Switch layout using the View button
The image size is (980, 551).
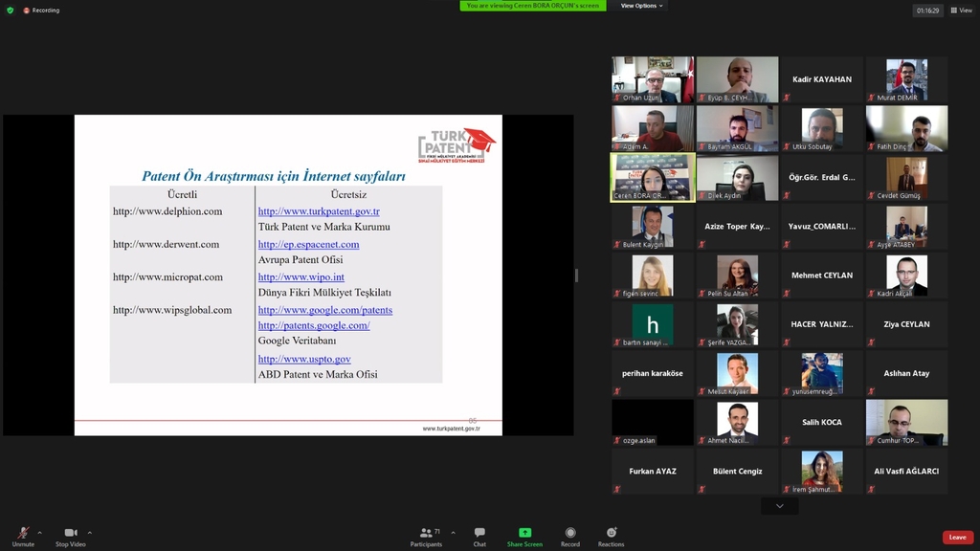[x=961, y=10]
